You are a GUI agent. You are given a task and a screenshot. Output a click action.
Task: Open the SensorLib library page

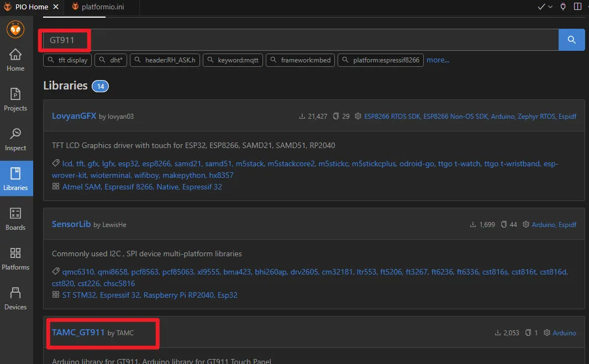tap(71, 224)
